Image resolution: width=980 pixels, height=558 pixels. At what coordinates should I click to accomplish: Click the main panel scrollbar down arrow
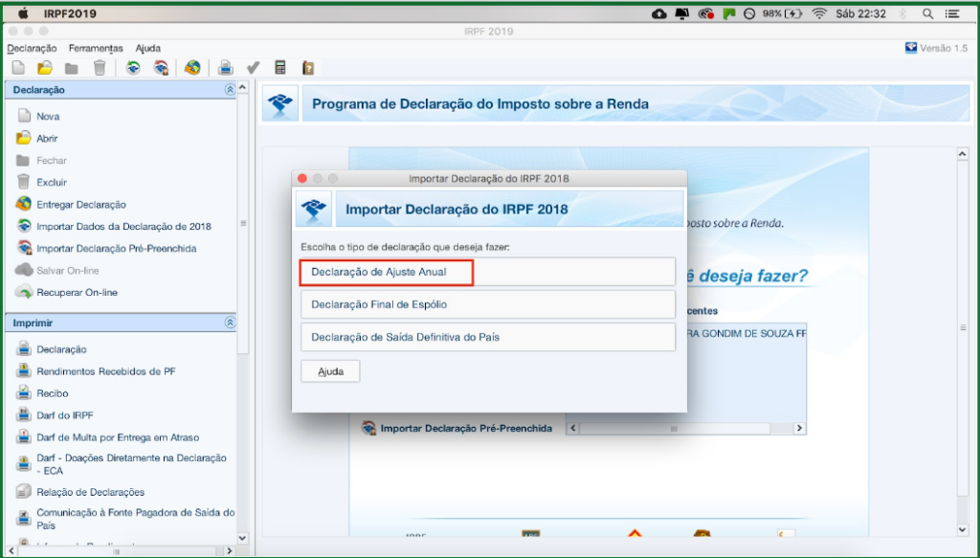coord(963,530)
